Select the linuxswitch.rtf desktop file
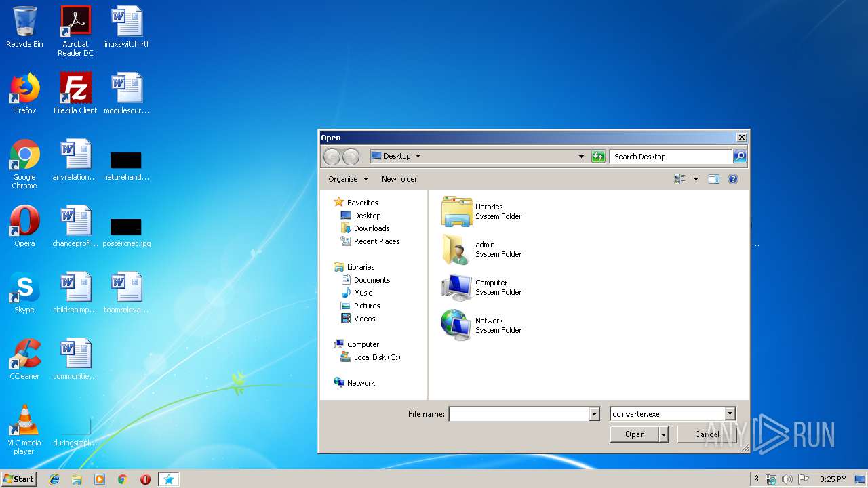868x488 pixels. pyautogui.click(x=126, y=27)
